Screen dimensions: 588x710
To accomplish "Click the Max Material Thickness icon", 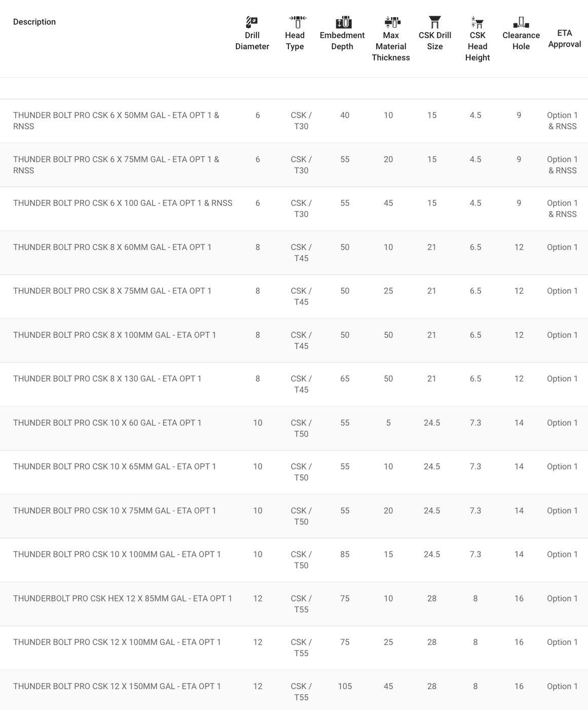I will (392, 22).
